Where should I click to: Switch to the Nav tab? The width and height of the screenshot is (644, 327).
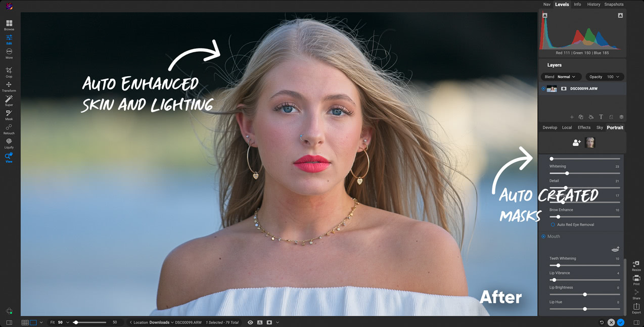[547, 5]
